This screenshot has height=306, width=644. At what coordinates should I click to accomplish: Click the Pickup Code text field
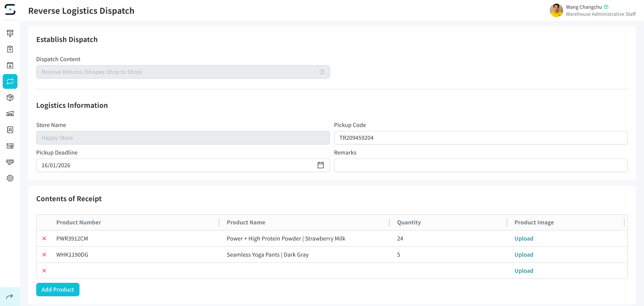coord(480,138)
